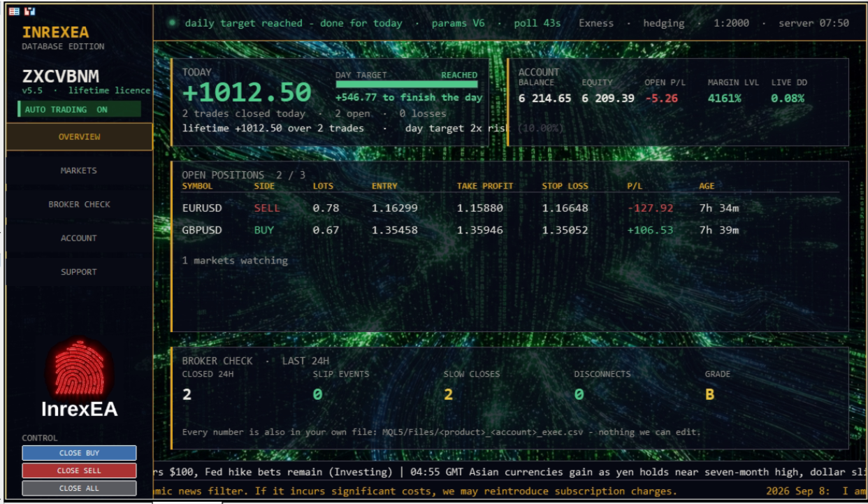The image size is (868, 504).
Task: Open the SUPPORT tab
Action: (79, 272)
